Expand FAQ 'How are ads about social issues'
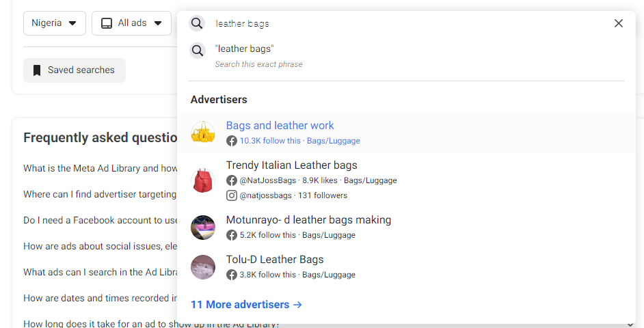644x328 pixels. point(100,246)
